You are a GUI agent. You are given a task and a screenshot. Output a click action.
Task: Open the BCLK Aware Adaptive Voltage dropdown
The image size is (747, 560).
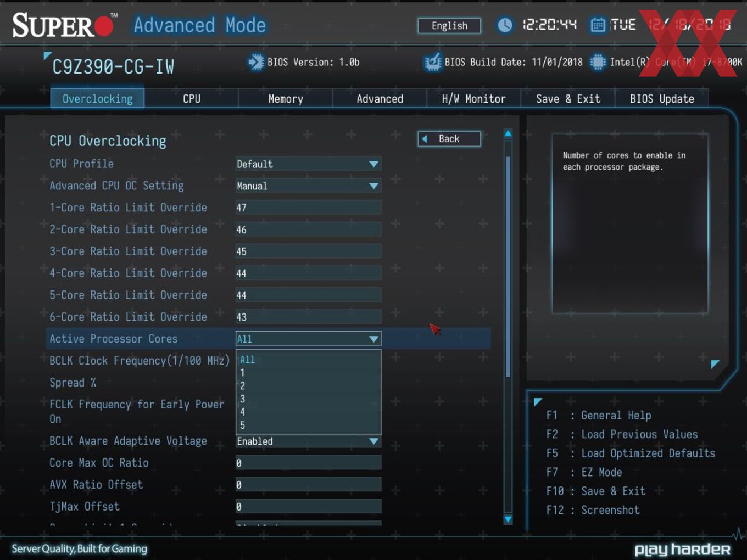coord(308,441)
